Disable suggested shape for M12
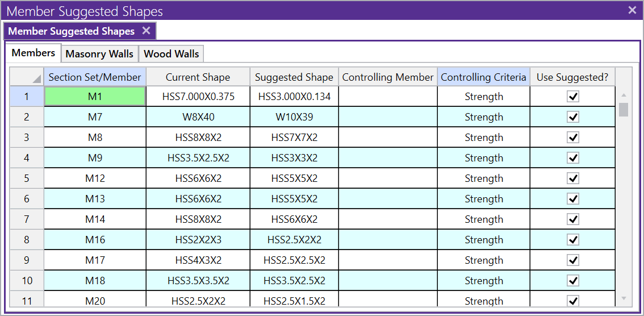 pos(572,178)
